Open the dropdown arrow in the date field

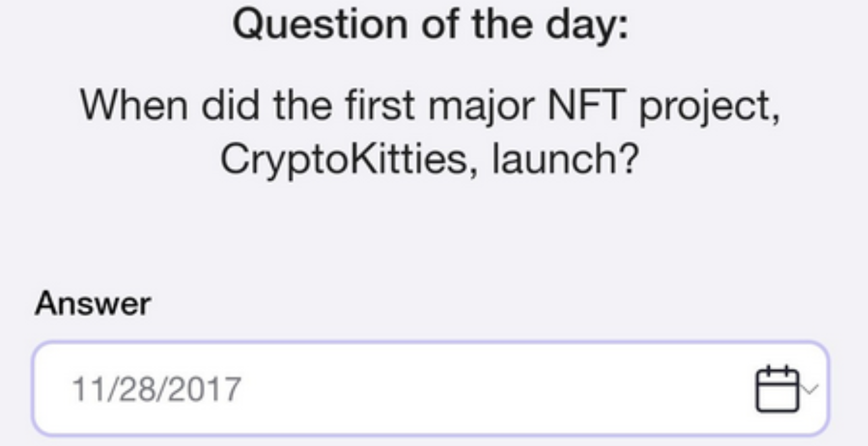point(809,389)
